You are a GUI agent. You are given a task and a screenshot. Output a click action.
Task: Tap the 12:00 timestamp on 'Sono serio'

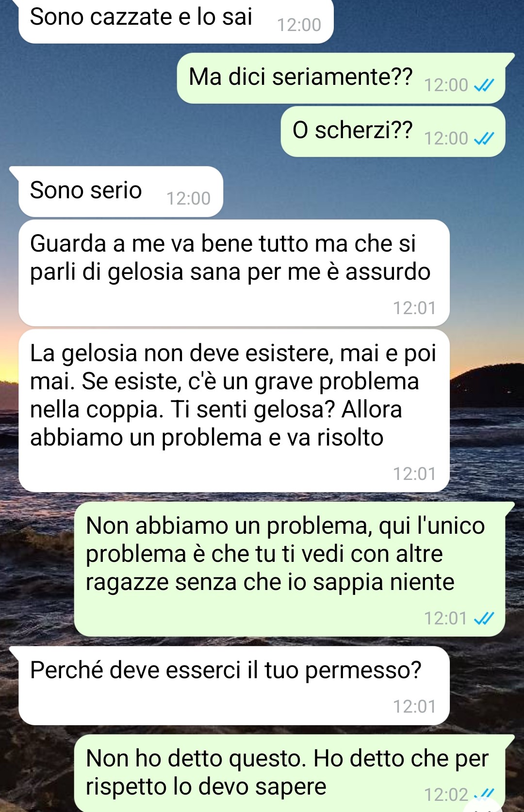(189, 198)
